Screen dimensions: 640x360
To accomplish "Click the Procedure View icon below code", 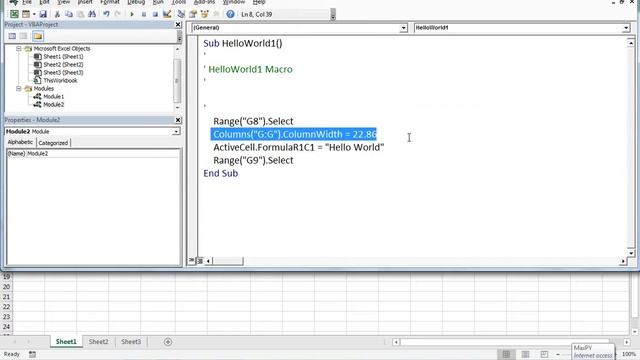I will [191, 260].
